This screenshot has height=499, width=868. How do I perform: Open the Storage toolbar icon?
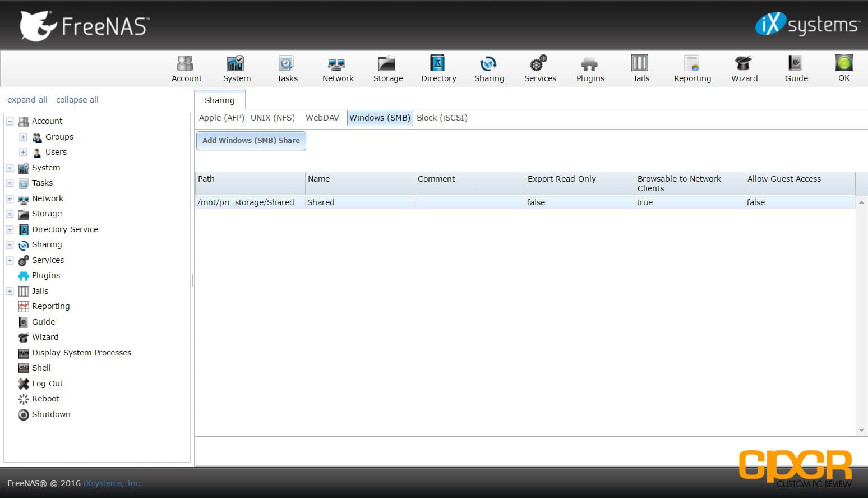(388, 69)
